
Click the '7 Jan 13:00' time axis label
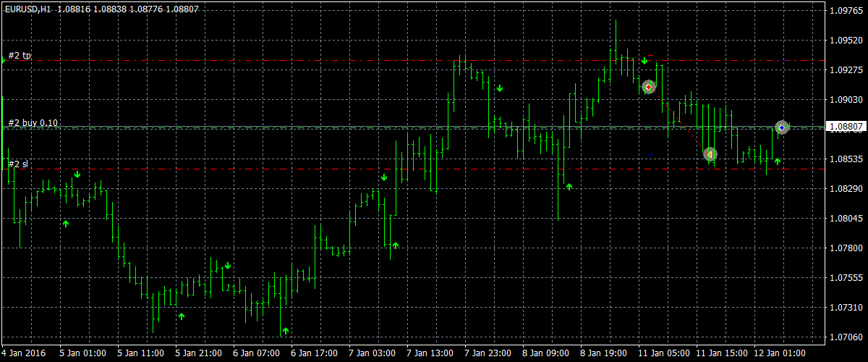click(430, 353)
